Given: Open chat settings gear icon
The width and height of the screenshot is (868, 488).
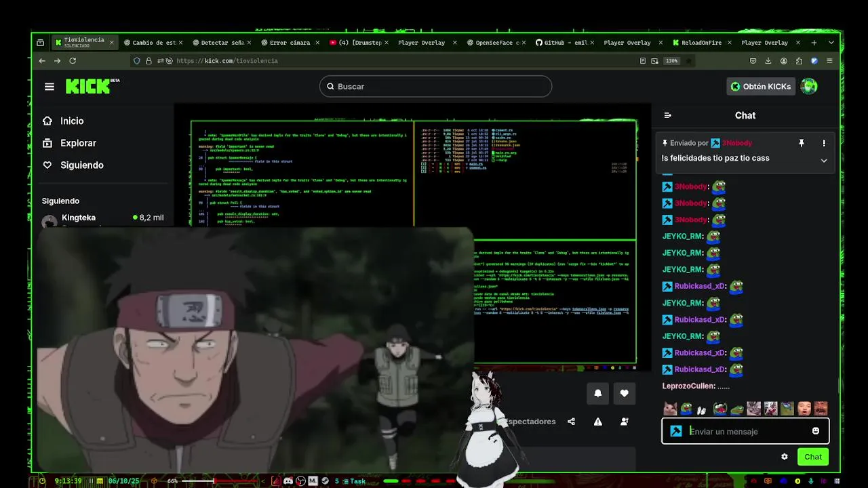Looking at the screenshot, I should pyautogui.click(x=785, y=457).
